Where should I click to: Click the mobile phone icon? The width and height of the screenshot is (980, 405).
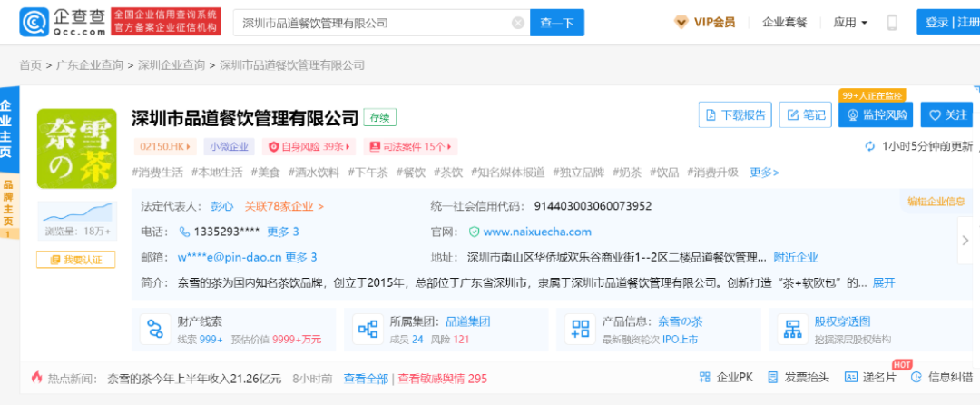(893, 23)
